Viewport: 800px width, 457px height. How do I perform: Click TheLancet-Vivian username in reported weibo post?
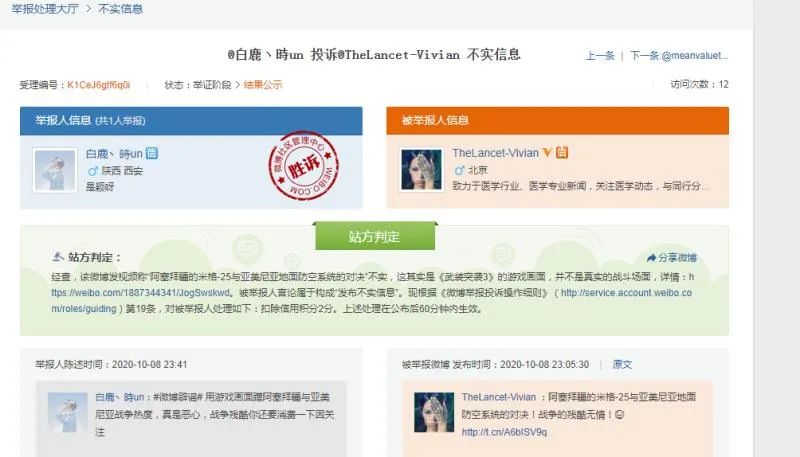[x=499, y=397]
